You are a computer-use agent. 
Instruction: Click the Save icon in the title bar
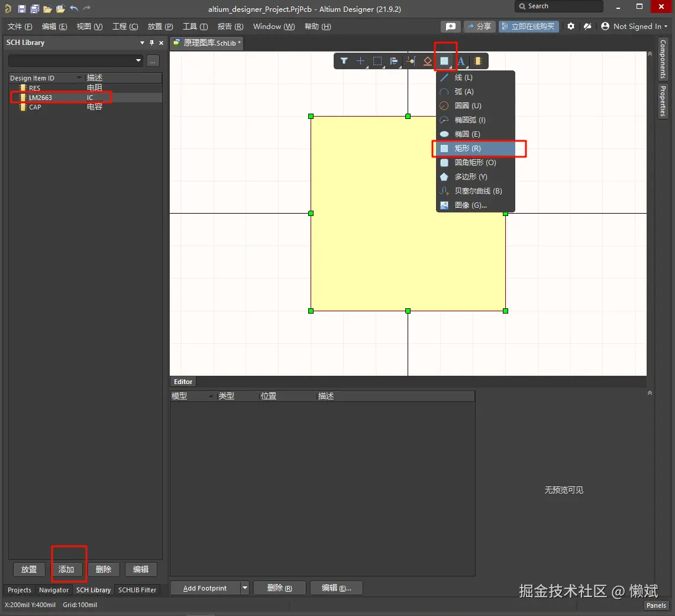(x=21, y=9)
